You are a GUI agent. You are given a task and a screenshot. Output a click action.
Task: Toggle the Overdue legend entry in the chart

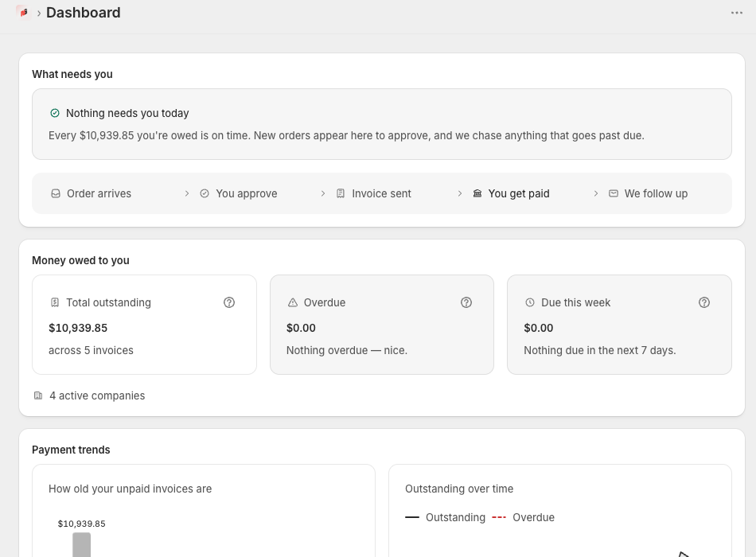coord(523,517)
